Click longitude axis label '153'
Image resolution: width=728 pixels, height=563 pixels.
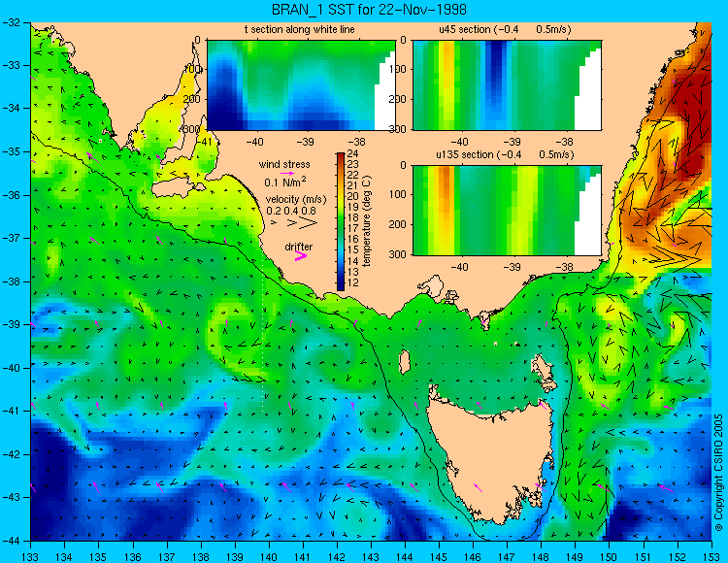[x=711, y=555]
